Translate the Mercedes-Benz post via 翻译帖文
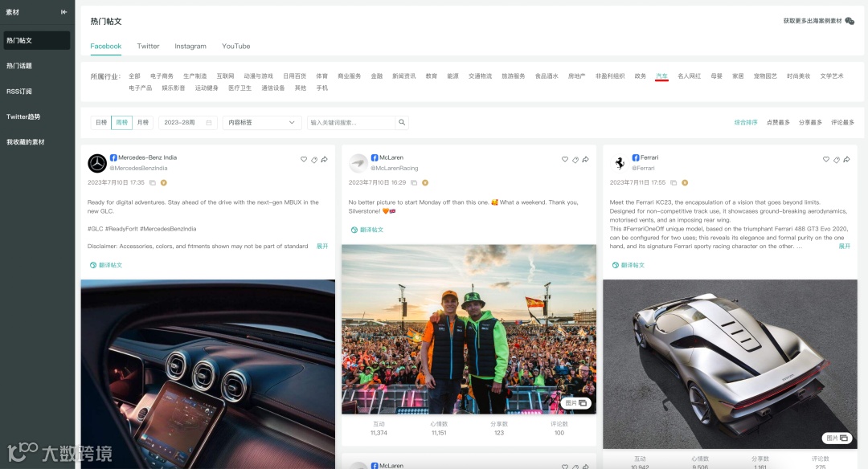This screenshot has width=868, height=469. coord(106,265)
